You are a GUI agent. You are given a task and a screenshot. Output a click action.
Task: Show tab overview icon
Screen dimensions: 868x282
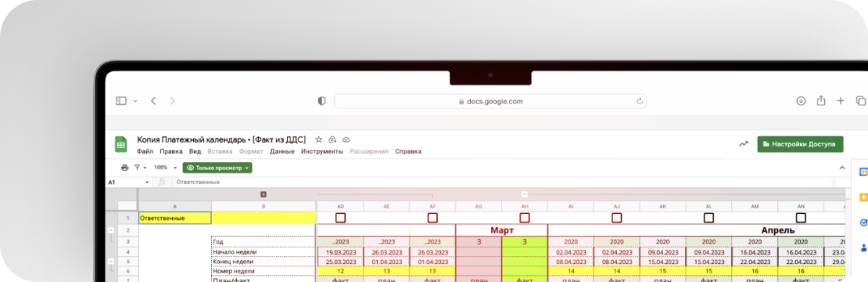(861, 101)
